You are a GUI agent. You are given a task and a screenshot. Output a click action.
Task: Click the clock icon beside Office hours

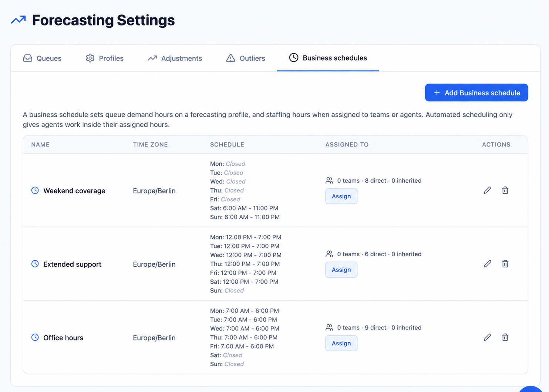tap(35, 338)
